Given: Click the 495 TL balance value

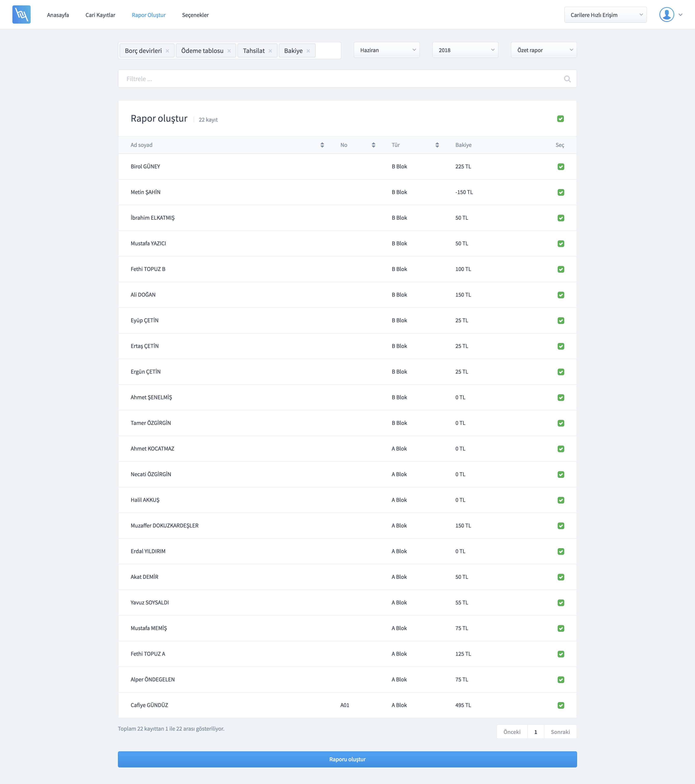Looking at the screenshot, I should (463, 705).
